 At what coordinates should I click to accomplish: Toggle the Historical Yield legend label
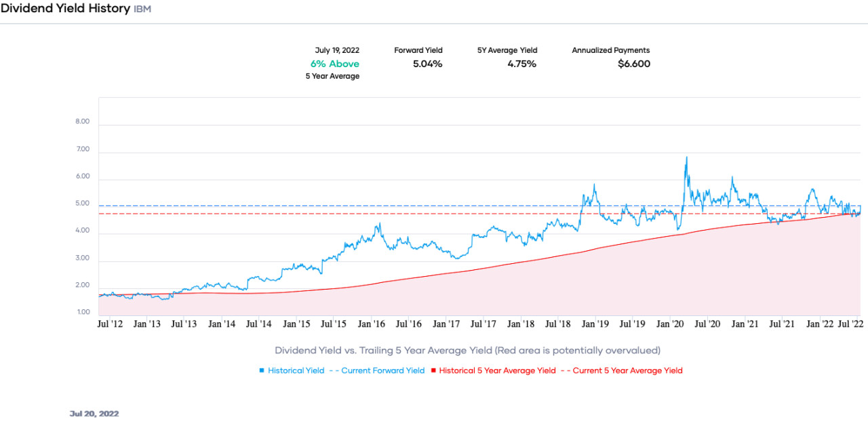point(296,371)
